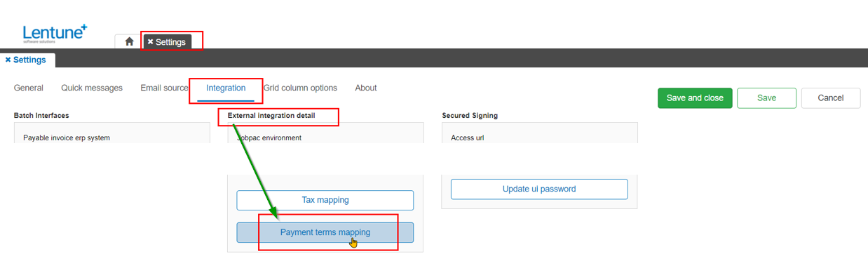Close the dark Settings tab via its X
The image size is (868, 275).
point(150,42)
